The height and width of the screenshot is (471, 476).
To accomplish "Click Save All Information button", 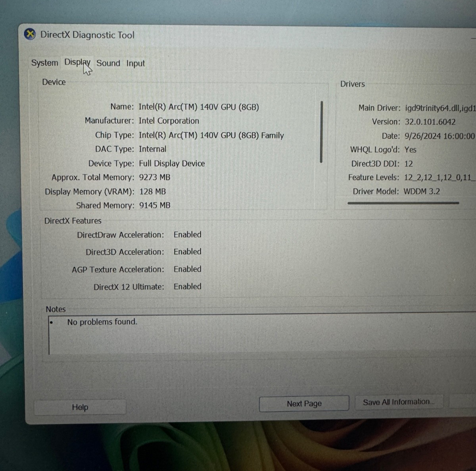I will pos(398,402).
